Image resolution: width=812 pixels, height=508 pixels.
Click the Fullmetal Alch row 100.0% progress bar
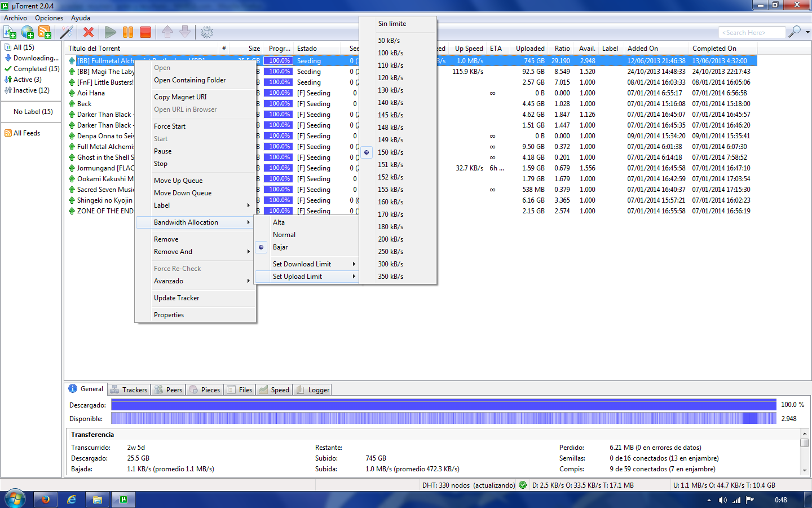[x=278, y=61]
